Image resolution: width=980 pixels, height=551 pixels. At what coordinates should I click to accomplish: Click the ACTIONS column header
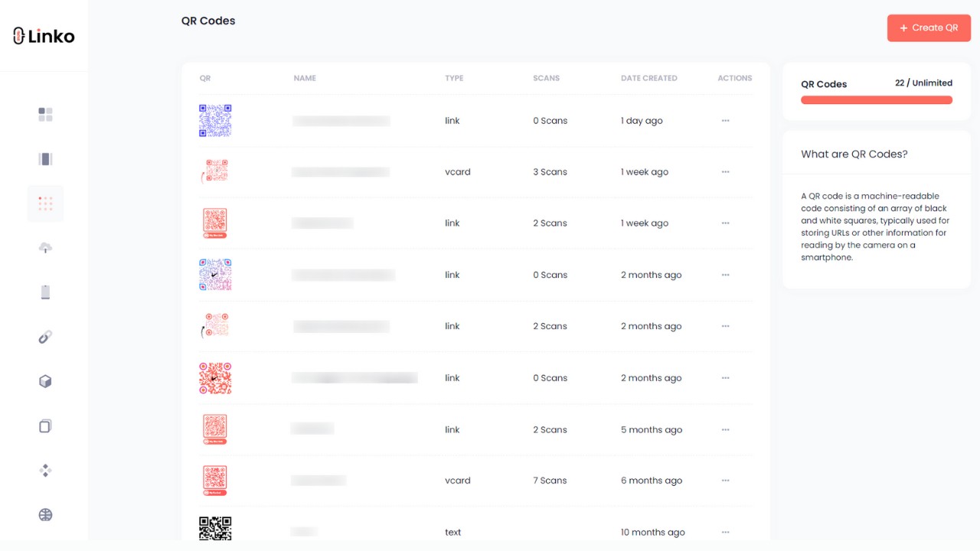tap(735, 78)
